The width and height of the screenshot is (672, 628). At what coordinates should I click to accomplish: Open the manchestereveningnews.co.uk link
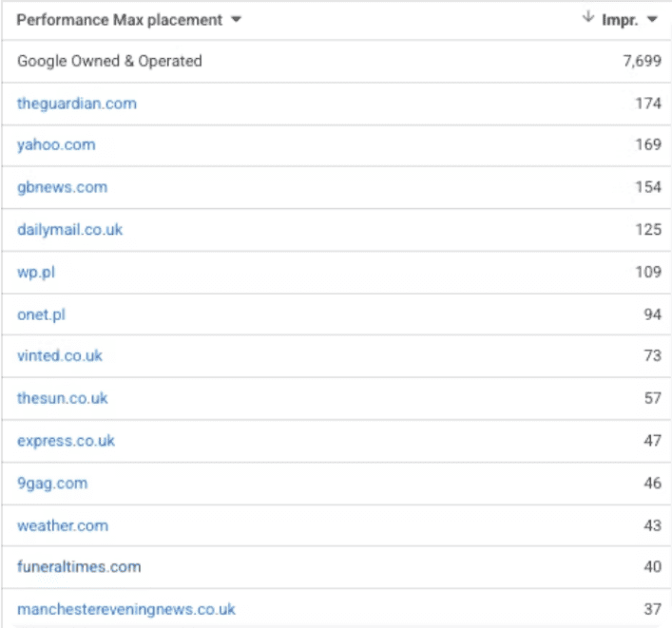click(x=125, y=609)
